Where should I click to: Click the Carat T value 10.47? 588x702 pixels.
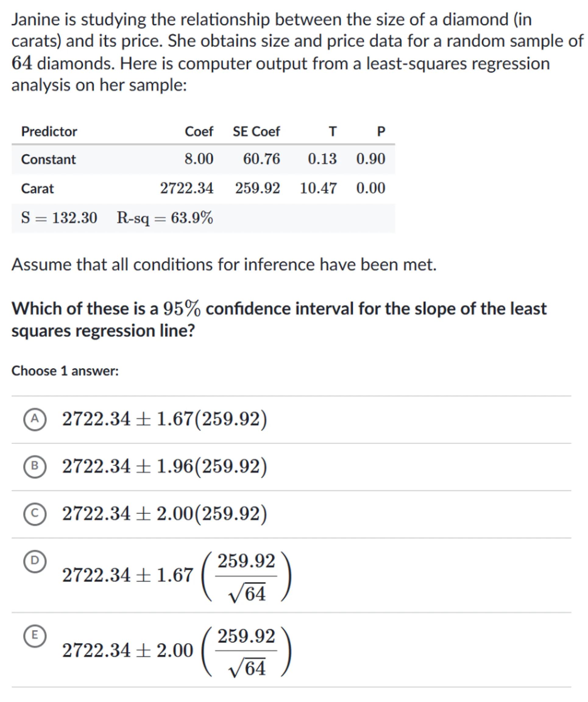[x=318, y=188]
